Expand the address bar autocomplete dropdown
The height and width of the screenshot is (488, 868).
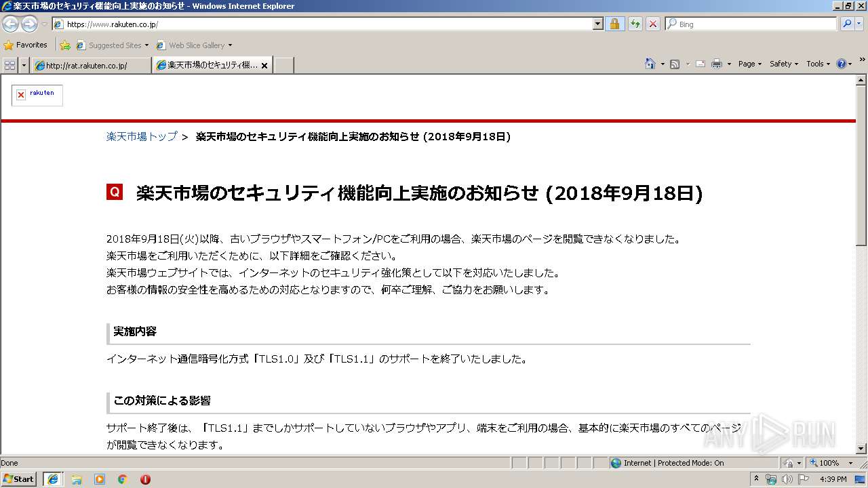tap(597, 24)
